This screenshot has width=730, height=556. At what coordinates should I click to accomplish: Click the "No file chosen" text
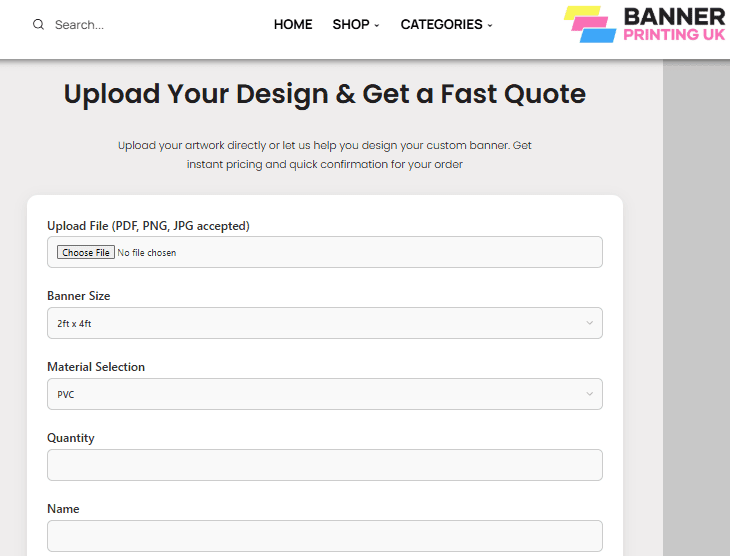coord(147,253)
